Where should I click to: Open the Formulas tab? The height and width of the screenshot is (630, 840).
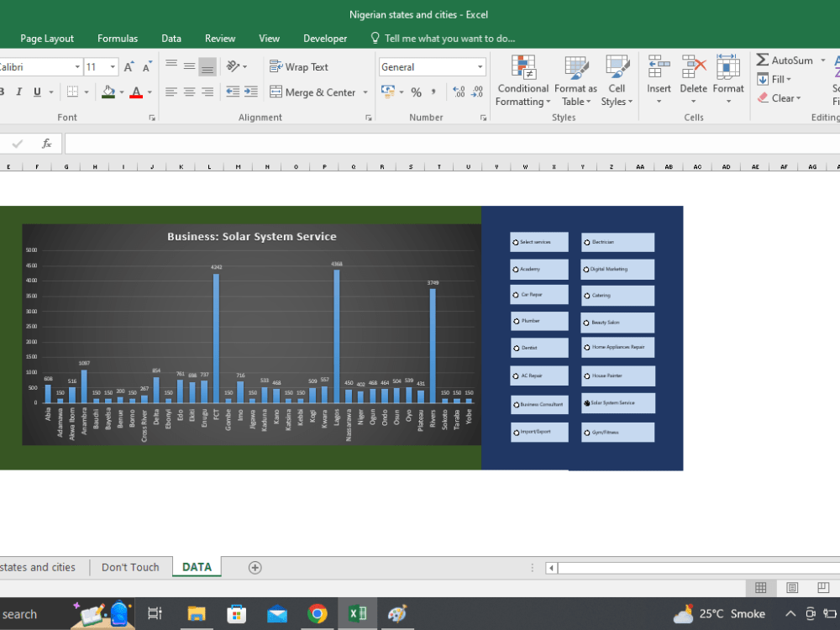click(x=118, y=39)
